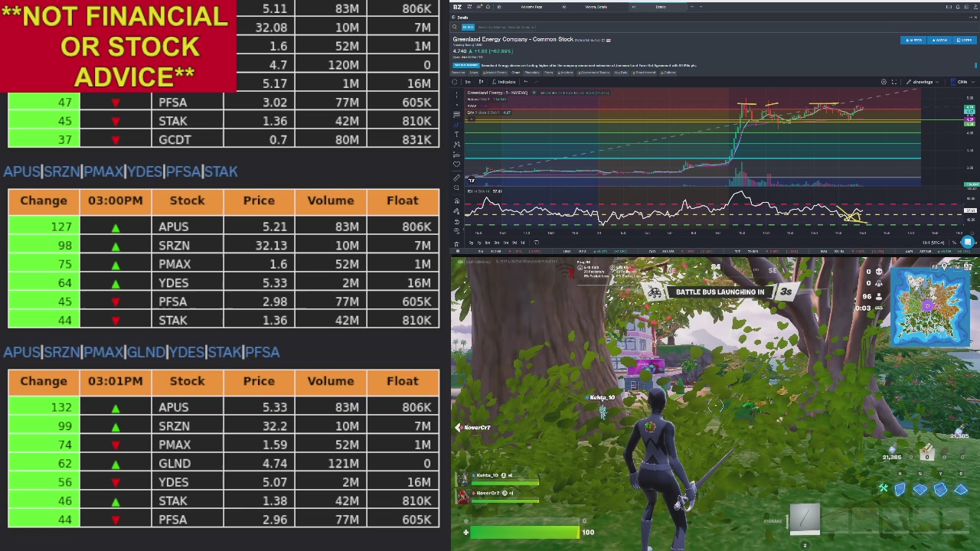The height and width of the screenshot is (551, 980).
Task: Click the fullscreen chart icon
Action: click(893, 82)
